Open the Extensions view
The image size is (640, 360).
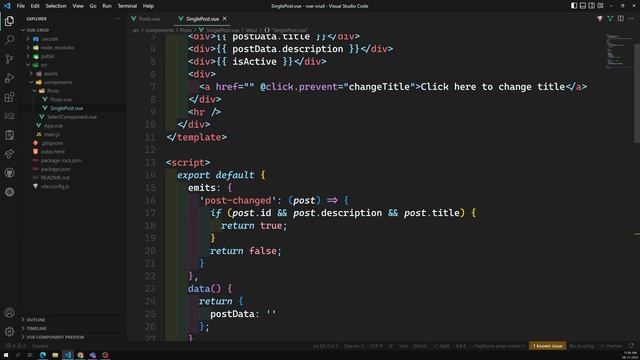click(x=9, y=97)
